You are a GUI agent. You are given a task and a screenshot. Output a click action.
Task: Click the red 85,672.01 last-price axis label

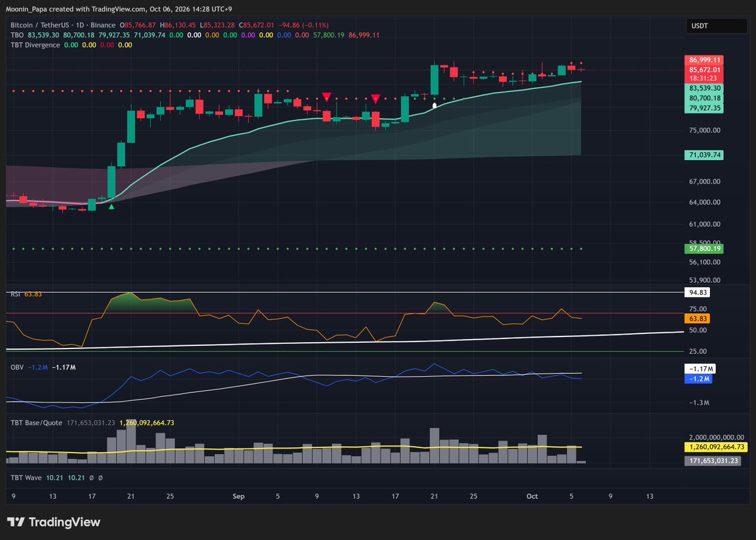coord(705,69)
